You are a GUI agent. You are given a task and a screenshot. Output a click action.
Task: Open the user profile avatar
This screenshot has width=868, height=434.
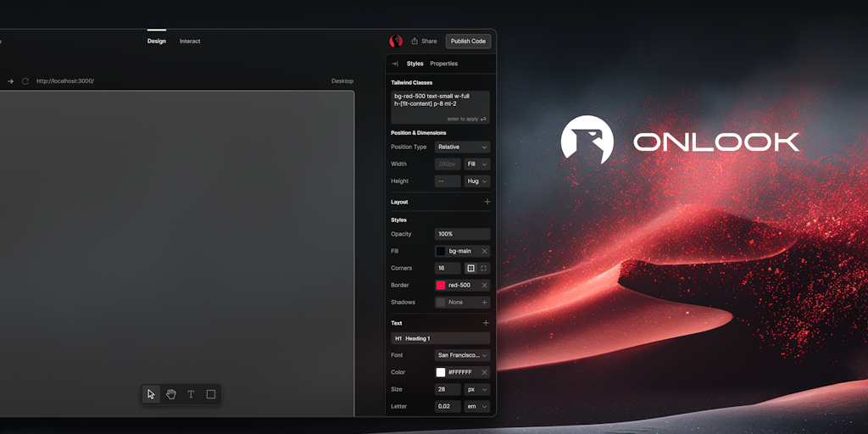click(x=396, y=41)
